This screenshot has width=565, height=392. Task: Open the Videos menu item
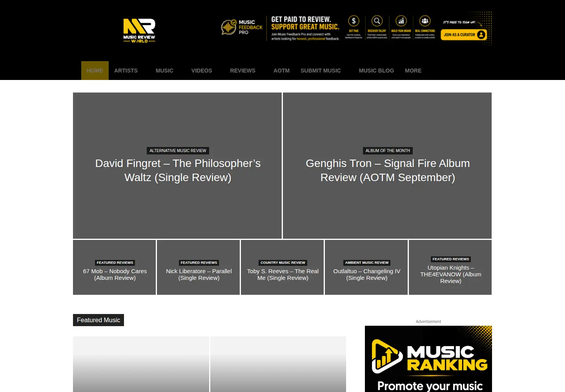click(202, 71)
